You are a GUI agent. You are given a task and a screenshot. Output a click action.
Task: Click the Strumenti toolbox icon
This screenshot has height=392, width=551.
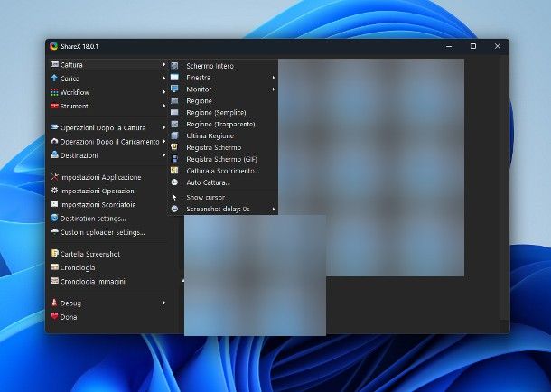coord(54,106)
